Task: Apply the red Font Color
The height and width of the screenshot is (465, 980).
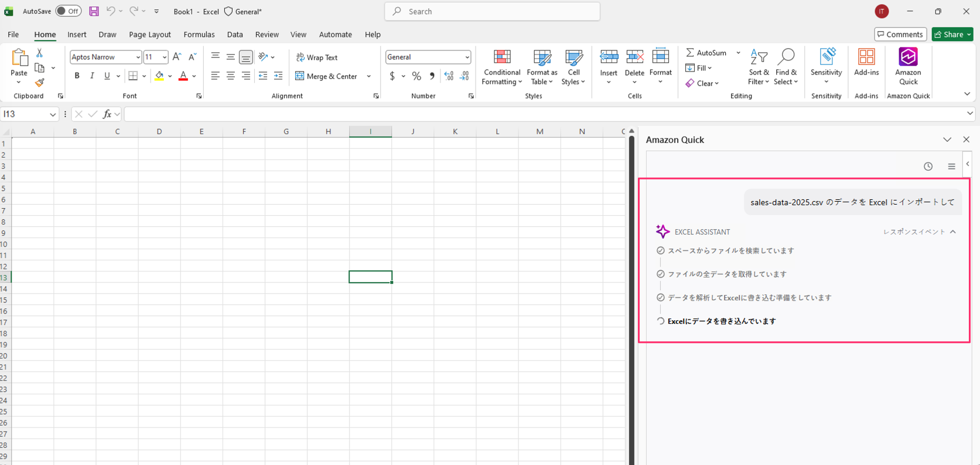Action: point(183,76)
